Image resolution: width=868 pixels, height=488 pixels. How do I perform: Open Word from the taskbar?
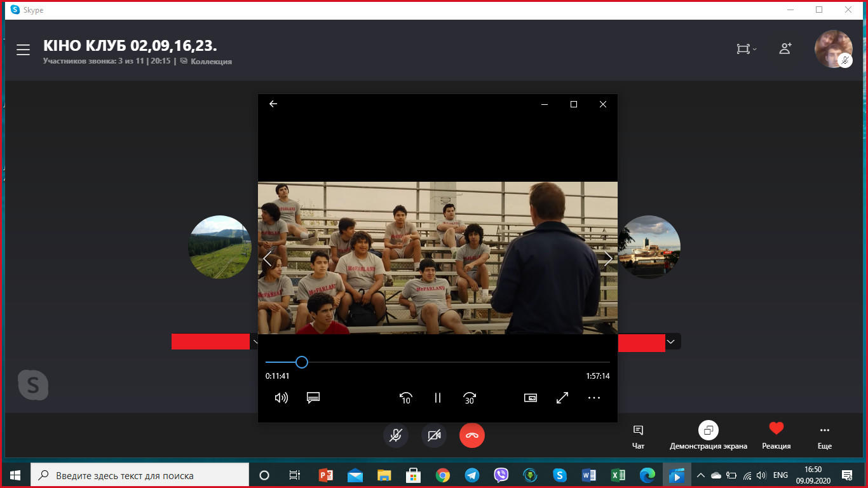coord(589,475)
